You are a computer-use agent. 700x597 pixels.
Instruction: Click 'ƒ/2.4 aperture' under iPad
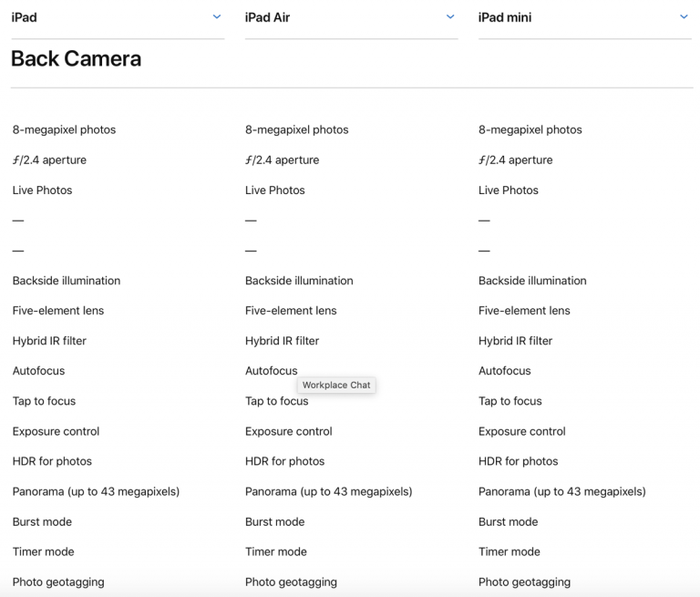click(49, 160)
